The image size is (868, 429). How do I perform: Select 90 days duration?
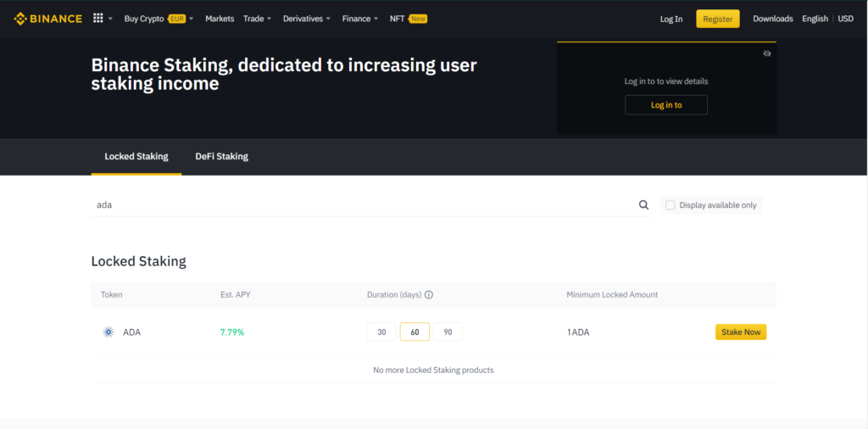pos(448,332)
